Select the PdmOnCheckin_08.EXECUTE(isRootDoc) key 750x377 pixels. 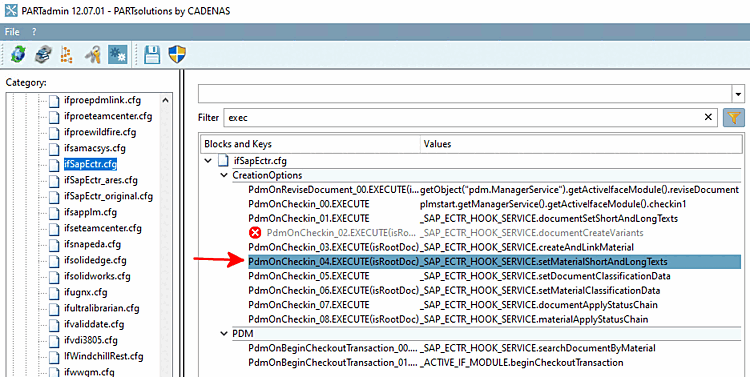tap(333, 319)
